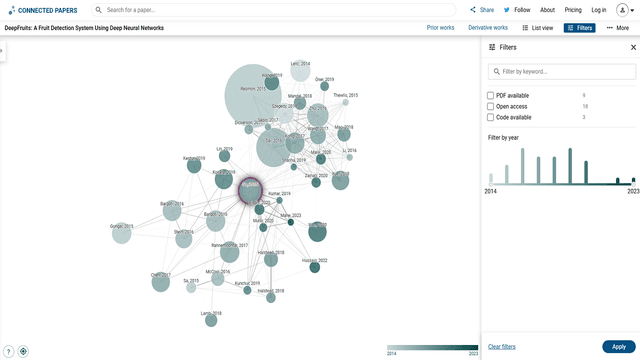Enable the PDF available checkbox
Viewport: 640px width, 360px height.
(x=491, y=96)
